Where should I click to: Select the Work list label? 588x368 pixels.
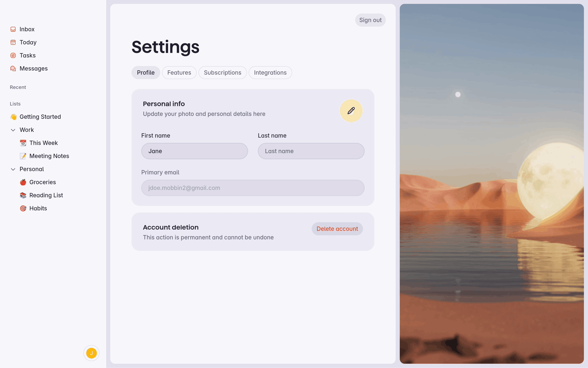(27, 130)
